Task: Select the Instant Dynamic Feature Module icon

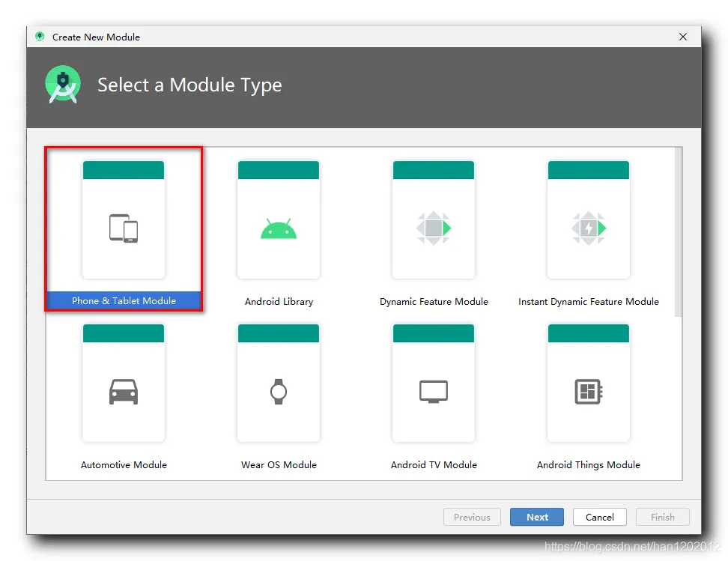Action: pos(589,228)
